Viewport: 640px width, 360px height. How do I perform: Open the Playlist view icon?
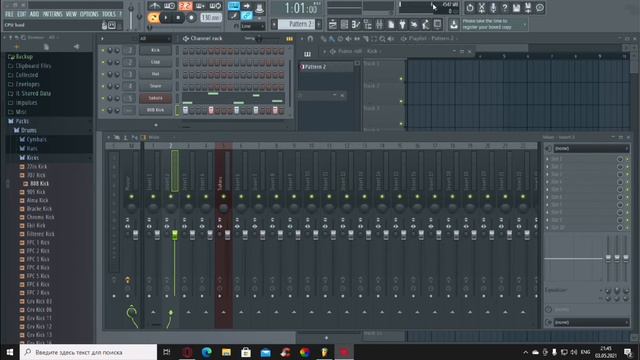[x=333, y=24]
